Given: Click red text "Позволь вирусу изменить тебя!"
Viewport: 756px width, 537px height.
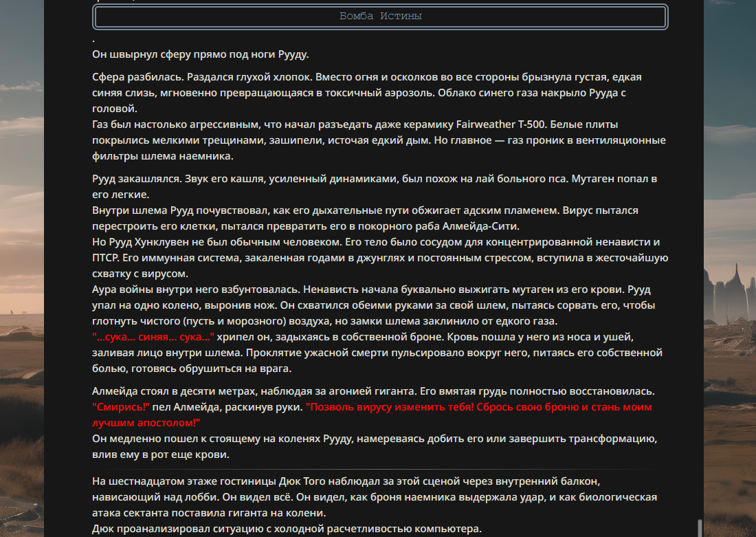Looking at the screenshot, I should pos(390,407).
